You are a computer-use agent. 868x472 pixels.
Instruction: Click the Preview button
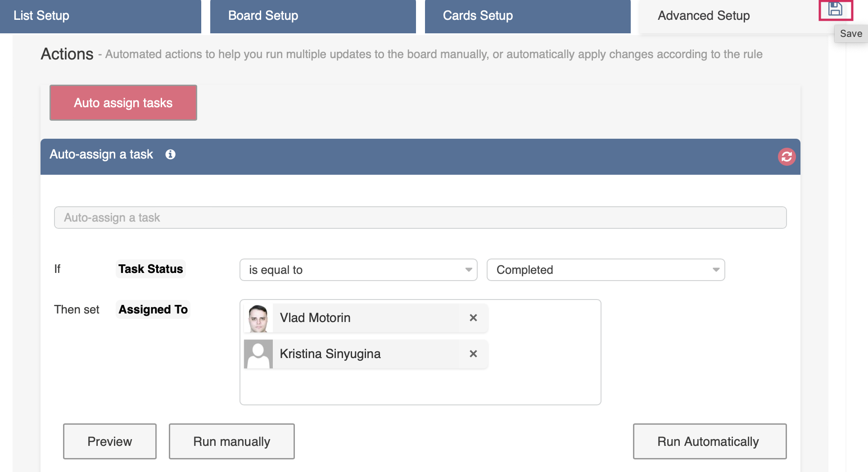pos(109,441)
